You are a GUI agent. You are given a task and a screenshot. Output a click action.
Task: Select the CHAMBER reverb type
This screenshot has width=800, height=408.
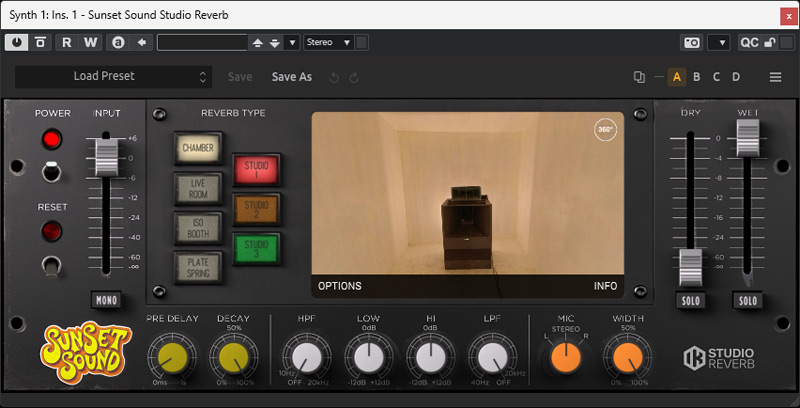pyautogui.click(x=197, y=148)
